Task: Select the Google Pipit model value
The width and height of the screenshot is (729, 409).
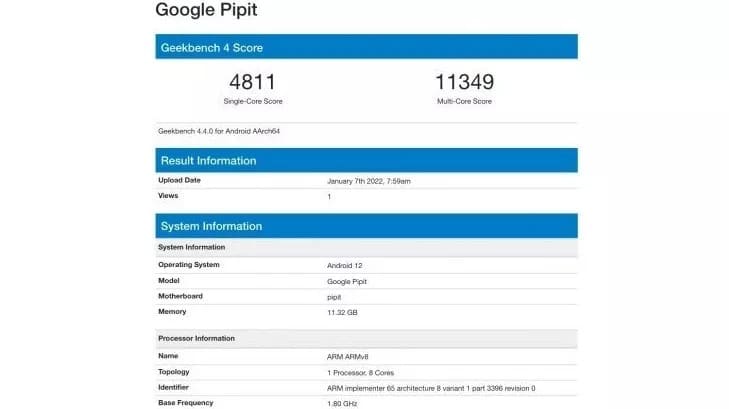Action: [x=347, y=282]
